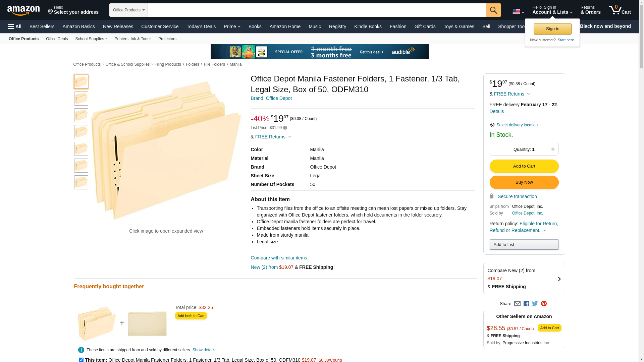Open the Compare with similar items link
The height and width of the screenshot is (362, 644).
tap(279, 258)
